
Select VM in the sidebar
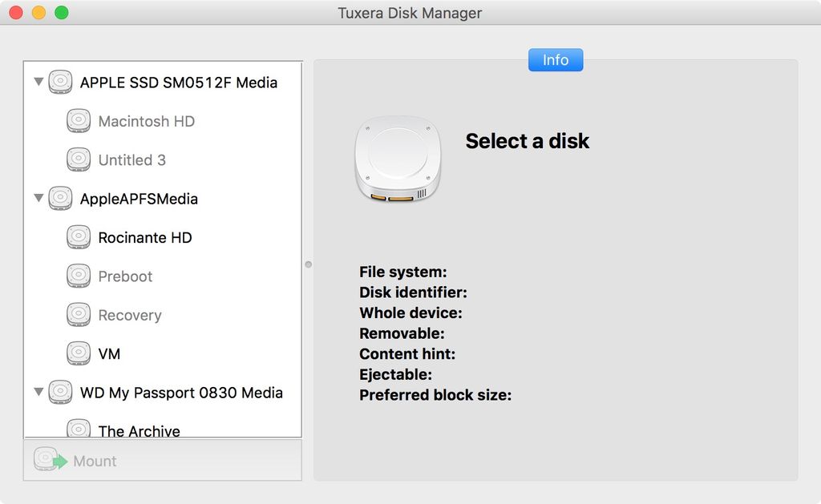pos(110,353)
